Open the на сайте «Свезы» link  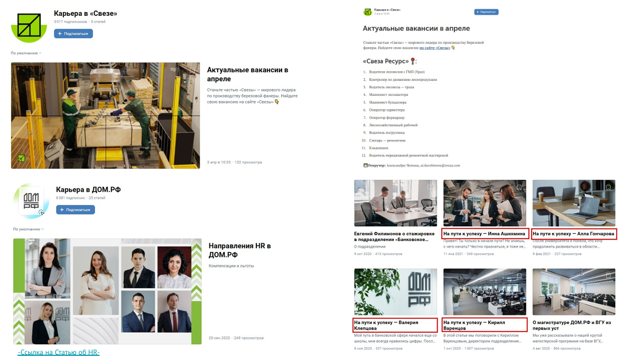point(435,48)
